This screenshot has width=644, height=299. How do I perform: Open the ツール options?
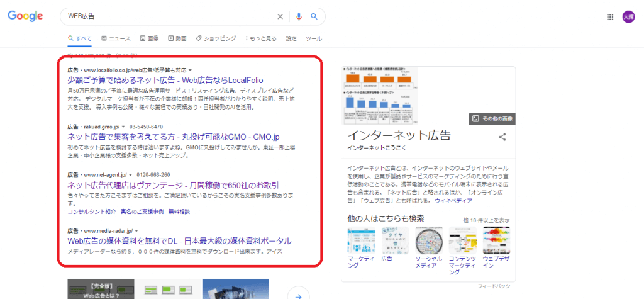click(314, 38)
